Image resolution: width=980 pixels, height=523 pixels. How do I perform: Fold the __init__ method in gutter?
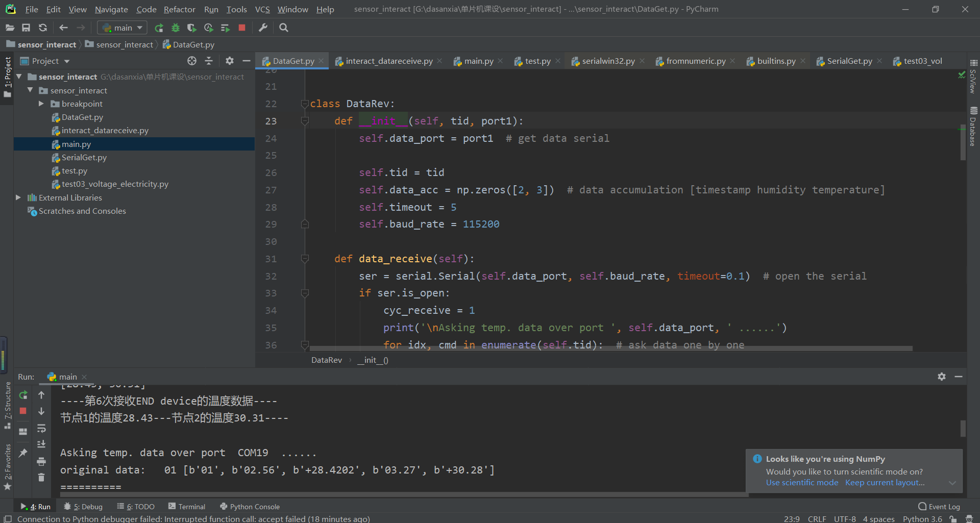click(305, 121)
